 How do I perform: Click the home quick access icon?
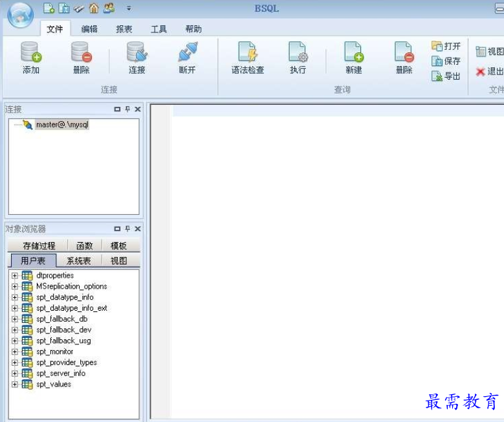pyautogui.click(x=94, y=8)
